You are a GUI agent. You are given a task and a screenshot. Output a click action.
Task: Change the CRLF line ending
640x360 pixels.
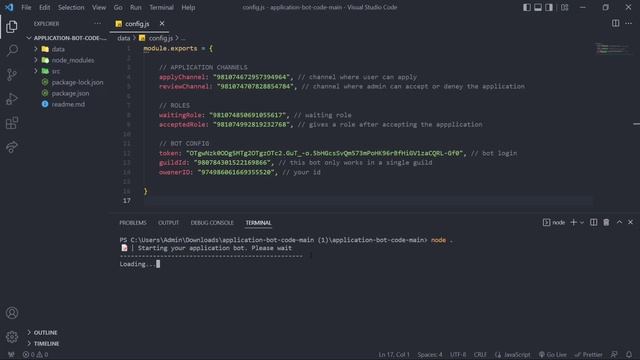click(480, 355)
